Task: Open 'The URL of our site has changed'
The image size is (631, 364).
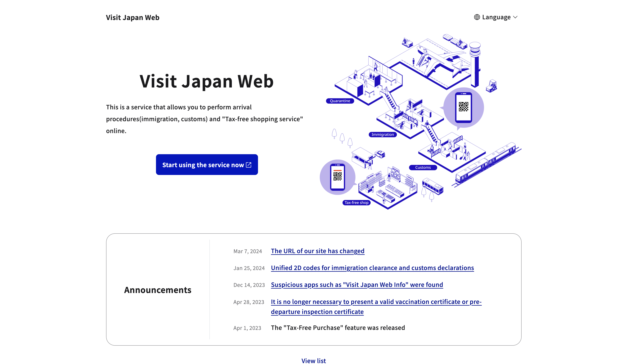Action: (x=318, y=251)
